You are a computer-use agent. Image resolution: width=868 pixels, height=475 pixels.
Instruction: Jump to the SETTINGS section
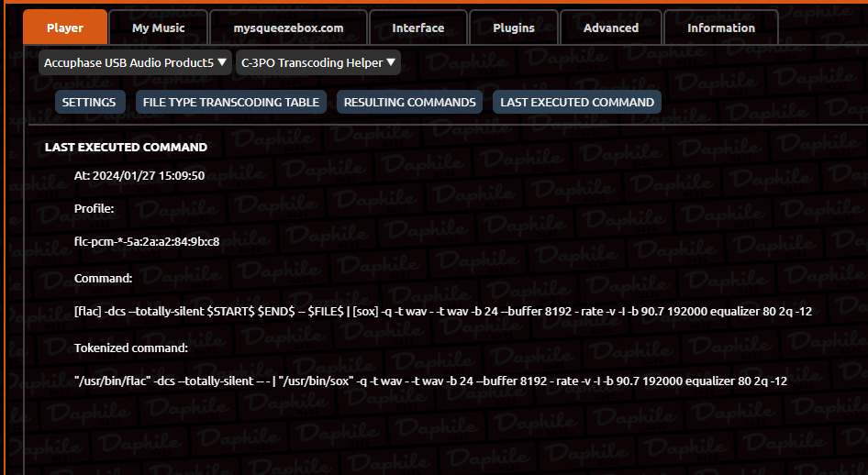(90, 102)
